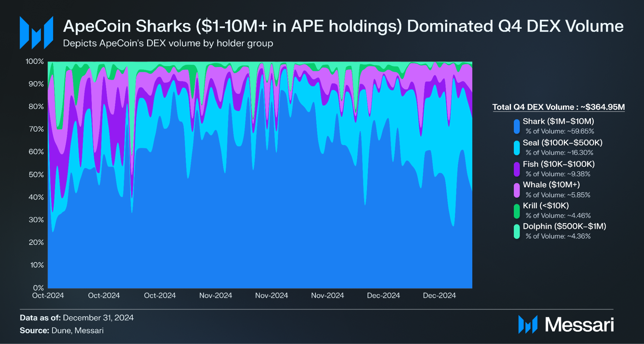Select the Dolphin ($500K–$1M) legend label
This screenshot has height=344, width=644.
point(564,226)
